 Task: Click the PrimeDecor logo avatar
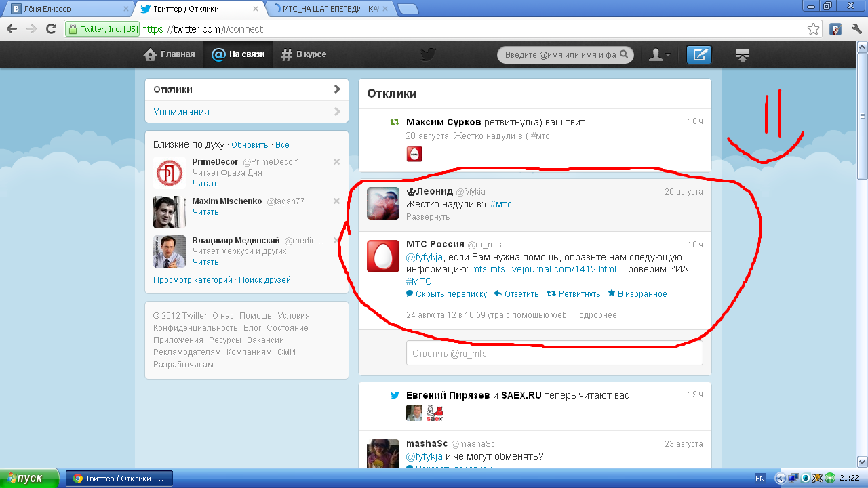click(170, 173)
